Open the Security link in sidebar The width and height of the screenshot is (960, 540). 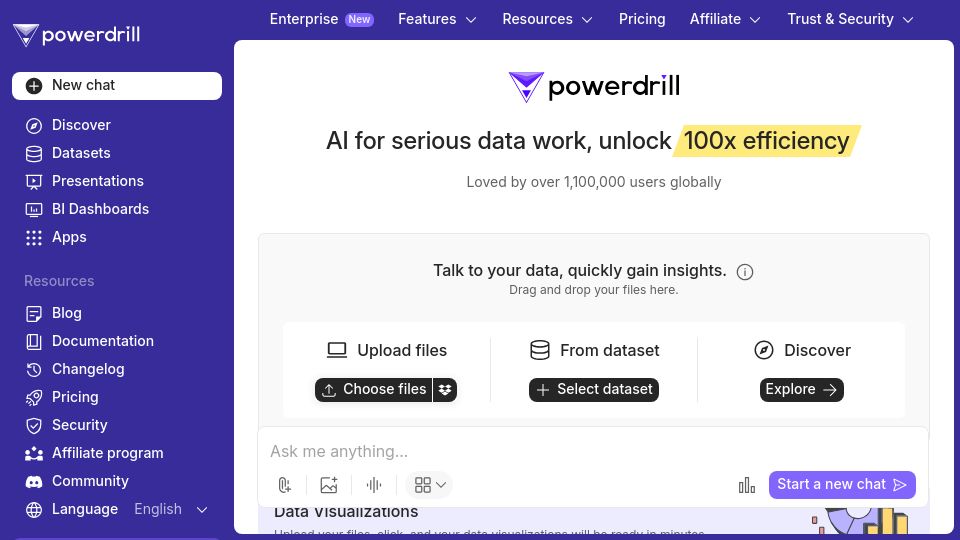pos(80,426)
